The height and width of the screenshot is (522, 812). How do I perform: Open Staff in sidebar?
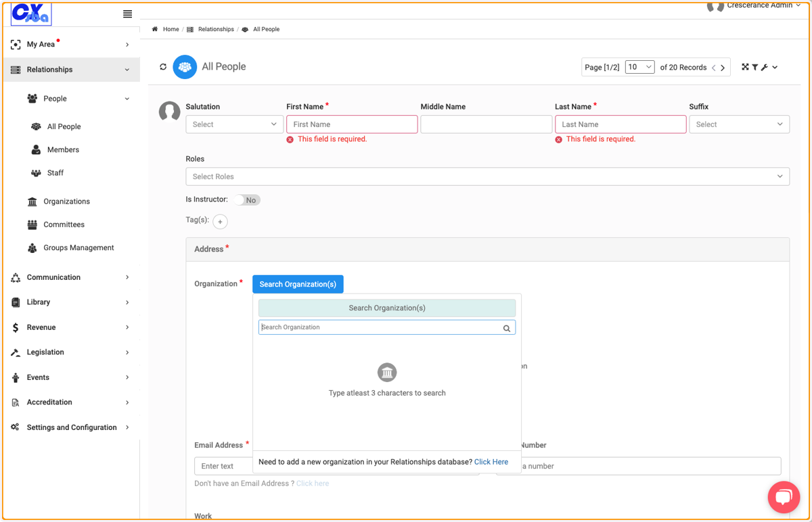point(55,173)
